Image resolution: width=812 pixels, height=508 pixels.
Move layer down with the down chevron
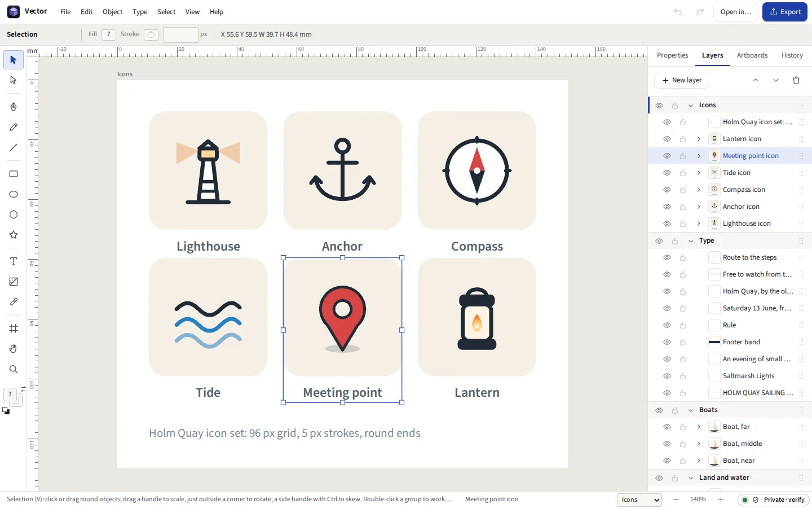point(776,80)
